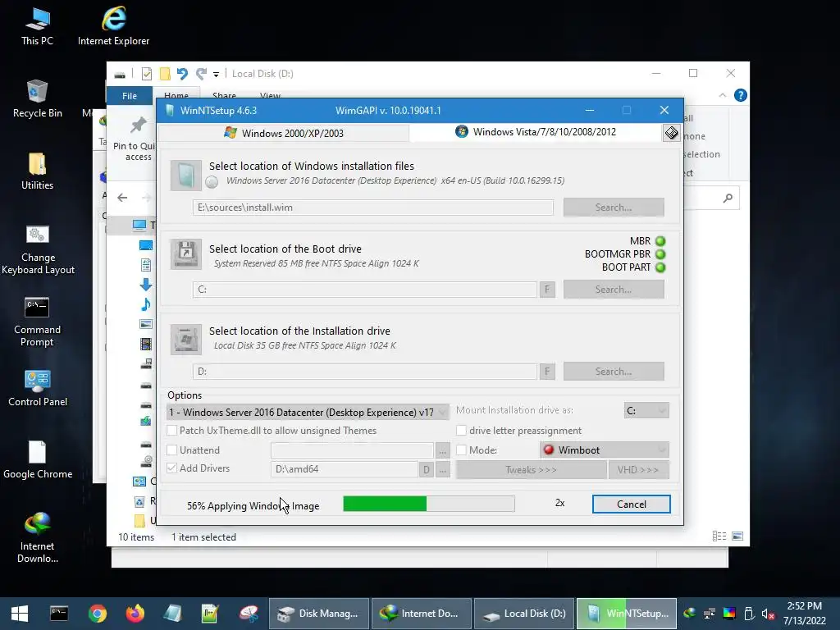Click the muted volume tray icon
Viewport: 840px width, 630px height.
point(768,614)
